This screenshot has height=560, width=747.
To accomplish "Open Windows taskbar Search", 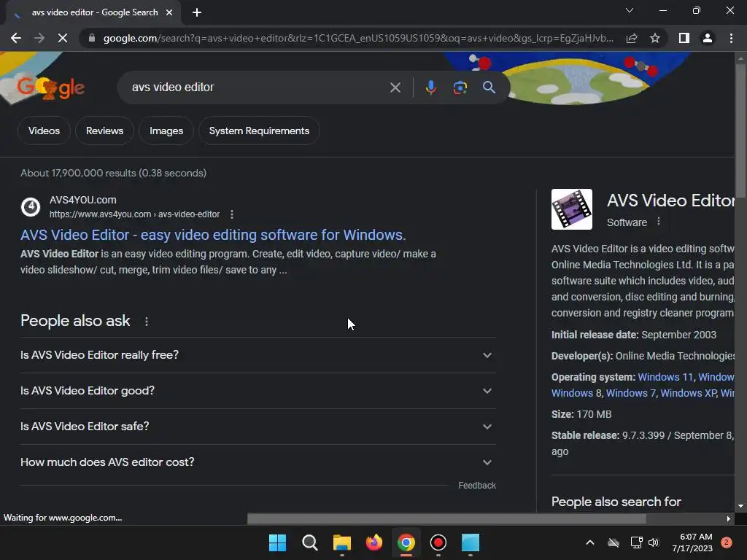I will pos(309,542).
